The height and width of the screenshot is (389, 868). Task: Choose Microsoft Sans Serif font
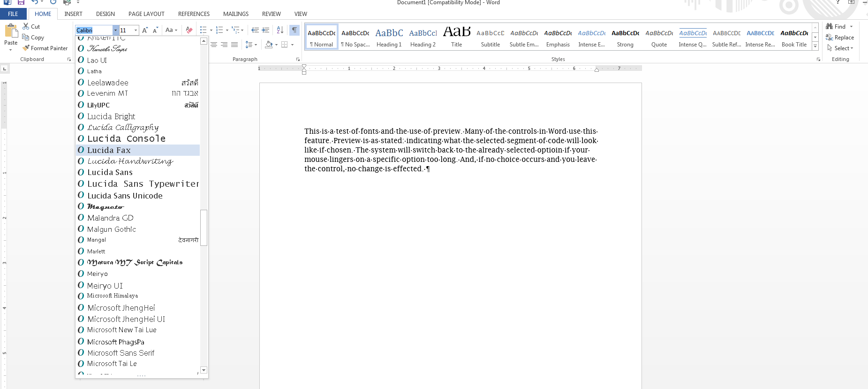pyautogui.click(x=138, y=353)
